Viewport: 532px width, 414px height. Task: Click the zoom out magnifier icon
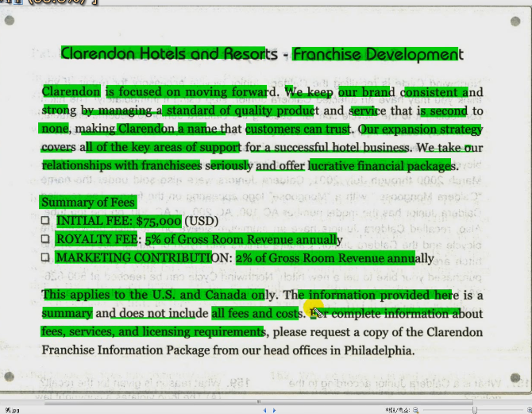[x=415, y=410]
